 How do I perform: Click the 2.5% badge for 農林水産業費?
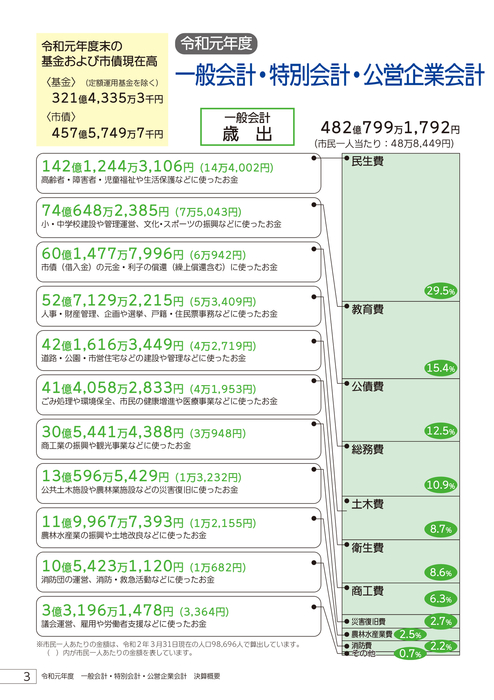(410, 634)
